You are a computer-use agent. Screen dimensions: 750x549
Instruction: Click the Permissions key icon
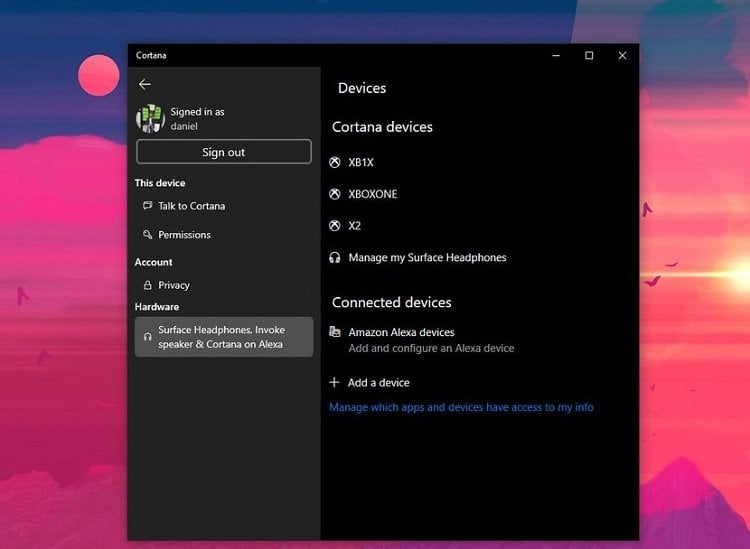tap(147, 234)
